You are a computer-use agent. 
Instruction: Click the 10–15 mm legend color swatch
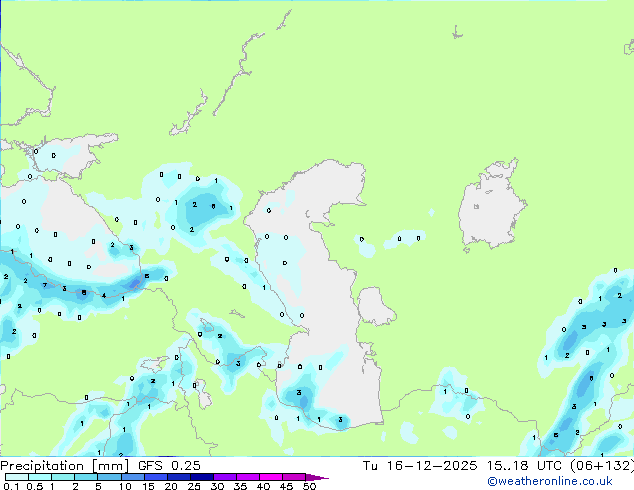pos(133,477)
